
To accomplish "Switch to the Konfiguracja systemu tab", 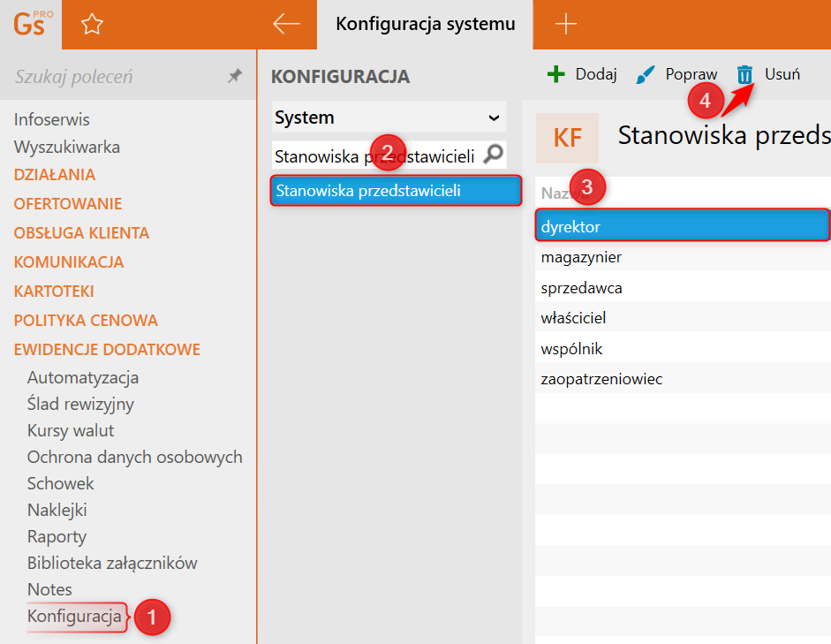I will pyautogui.click(x=425, y=25).
